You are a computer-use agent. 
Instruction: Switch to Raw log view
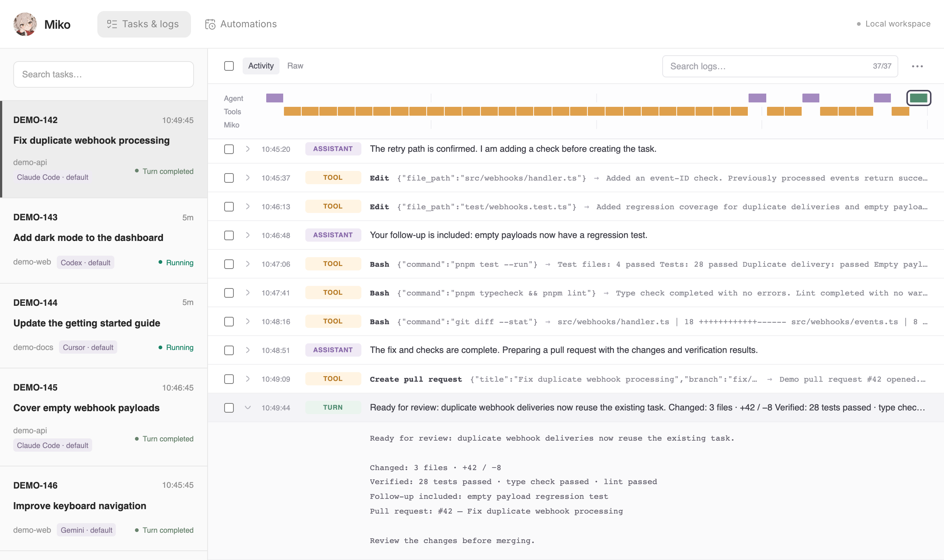click(295, 66)
